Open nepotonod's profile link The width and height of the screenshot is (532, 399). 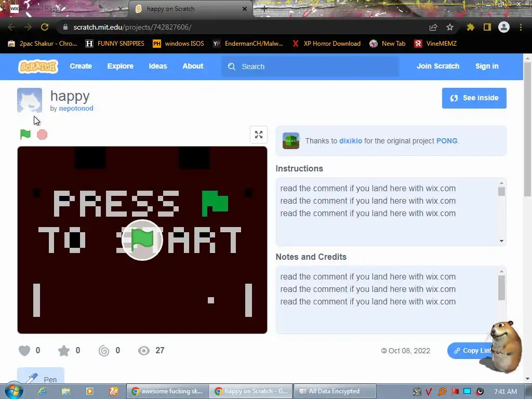pos(76,108)
